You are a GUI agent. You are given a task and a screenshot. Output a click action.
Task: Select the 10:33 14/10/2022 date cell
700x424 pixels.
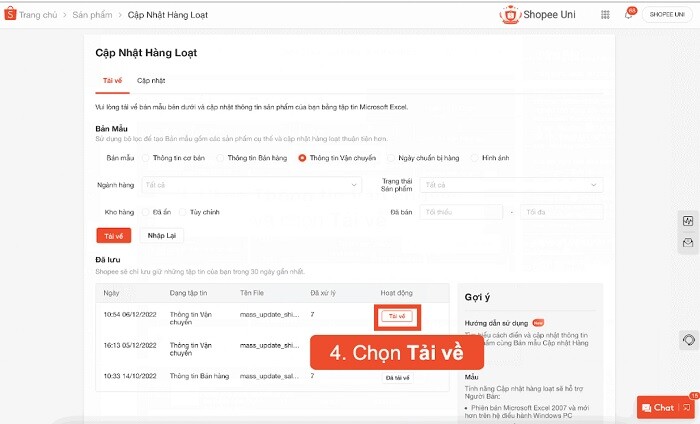coord(130,376)
